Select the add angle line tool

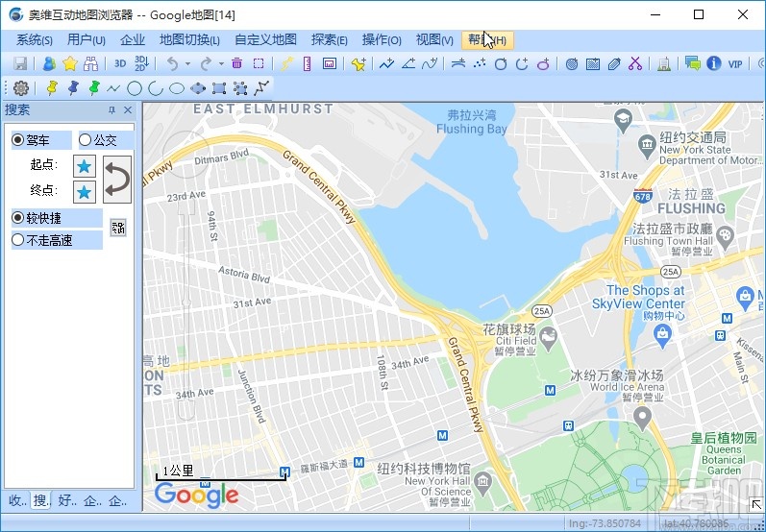(408, 63)
